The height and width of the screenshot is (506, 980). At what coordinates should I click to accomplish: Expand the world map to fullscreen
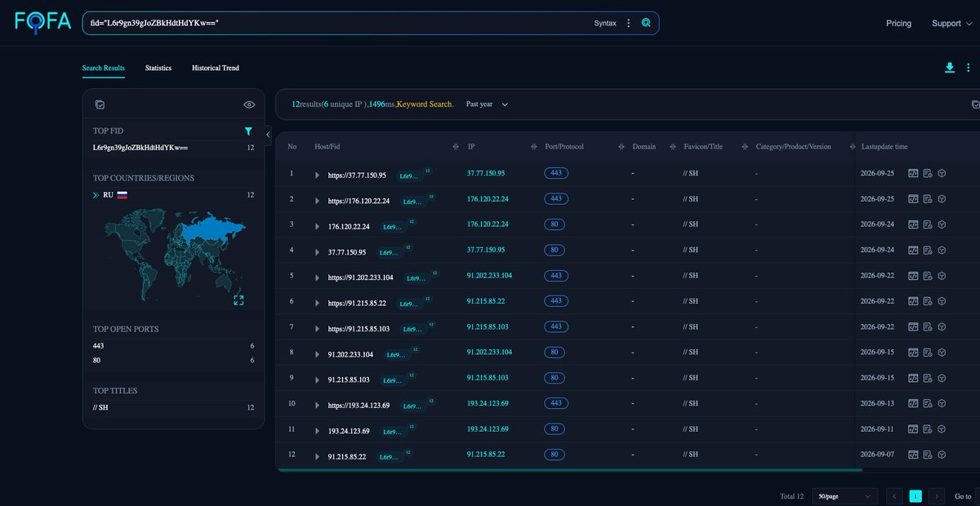[238, 300]
